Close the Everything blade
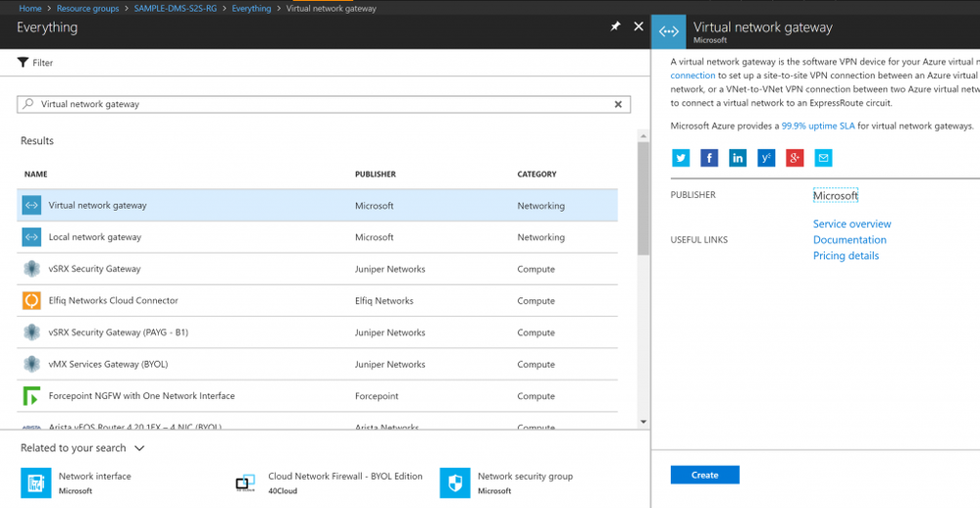Viewport: 980px width, 508px height. [x=638, y=26]
